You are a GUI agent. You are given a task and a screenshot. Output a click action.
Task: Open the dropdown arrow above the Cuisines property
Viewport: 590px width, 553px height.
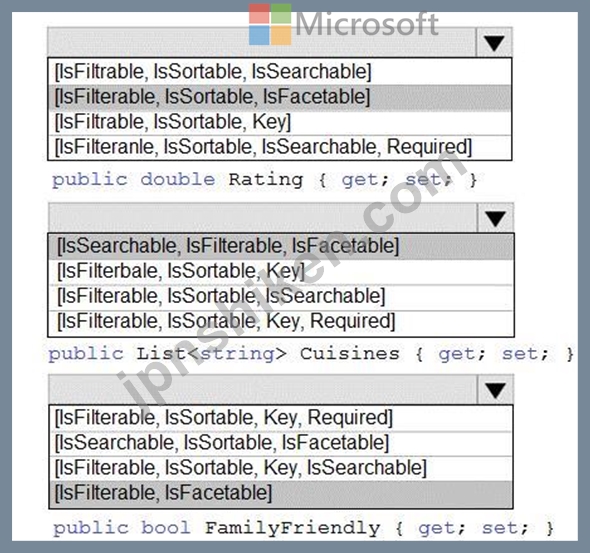pyautogui.click(x=495, y=218)
